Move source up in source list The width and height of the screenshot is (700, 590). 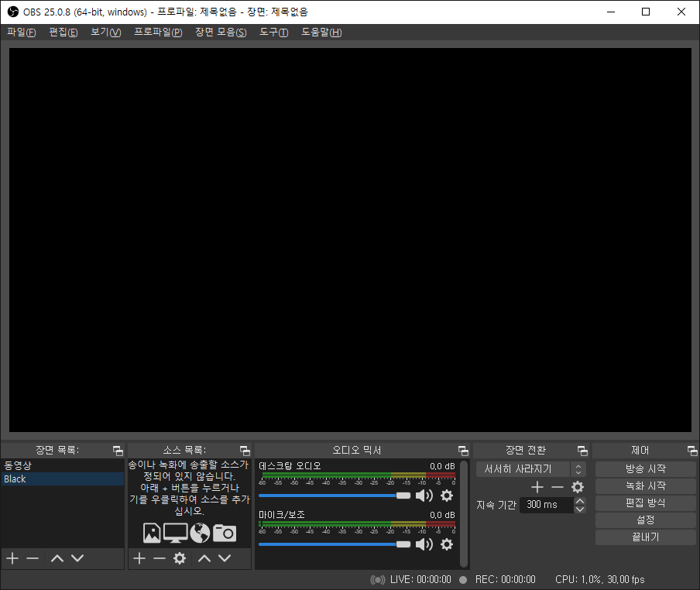[204, 558]
